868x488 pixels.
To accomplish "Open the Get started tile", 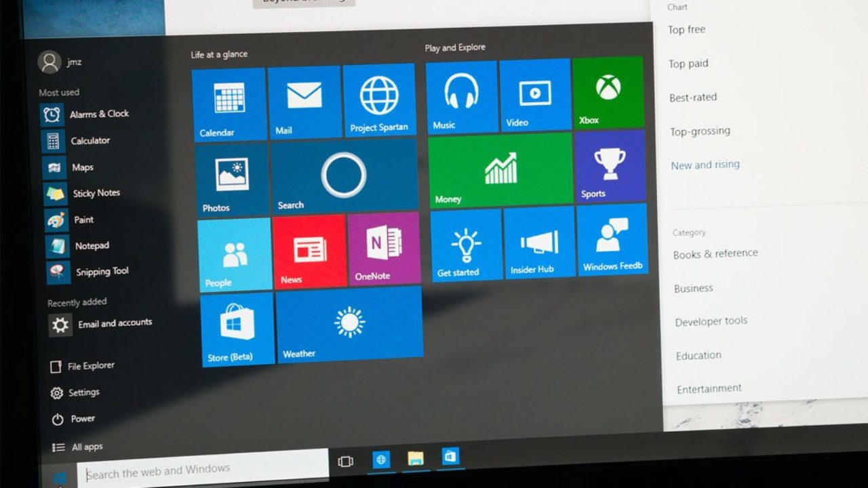I will click(x=467, y=245).
